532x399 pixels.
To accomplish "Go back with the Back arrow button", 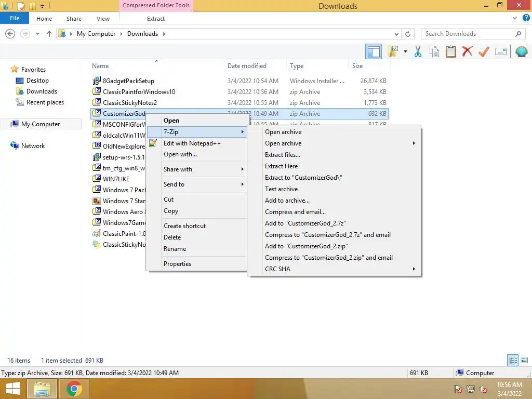I will coord(10,34).
